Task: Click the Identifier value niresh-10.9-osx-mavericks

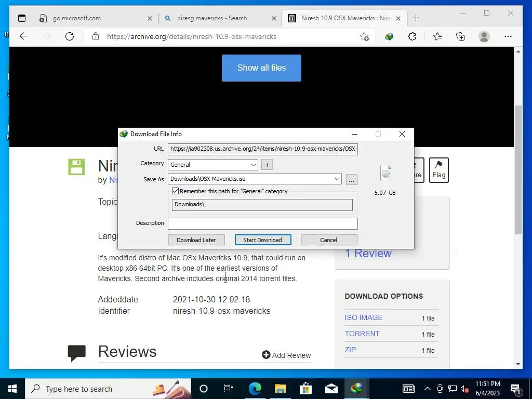Action: click(x=221, y=311)
